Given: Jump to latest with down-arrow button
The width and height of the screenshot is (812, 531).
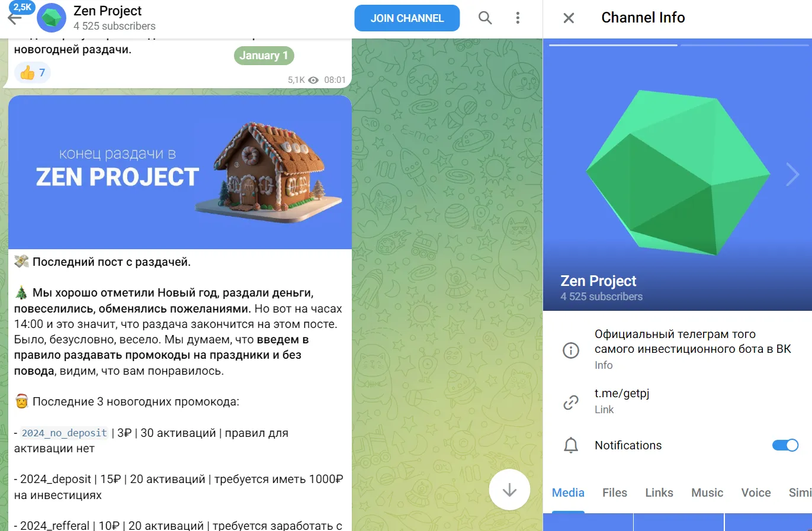Looking at the screenshot, I should click(x=509, y=490).
